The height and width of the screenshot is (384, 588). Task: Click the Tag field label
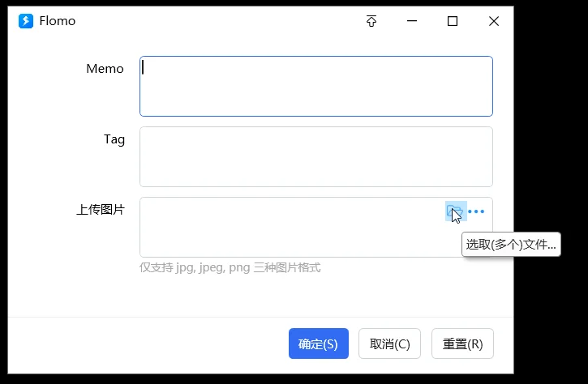[x=114, y=139]
